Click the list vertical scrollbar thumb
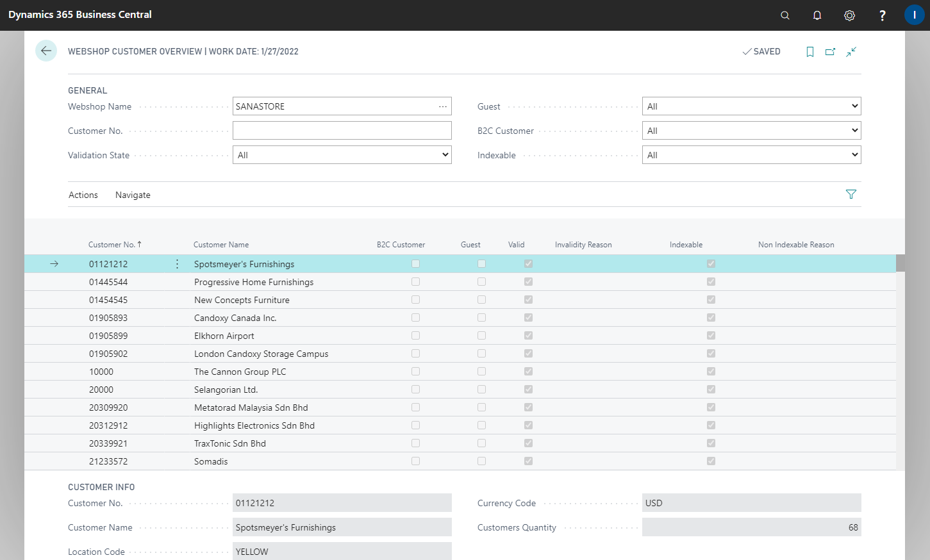The image size is (930, 560). tap(901, 263)
